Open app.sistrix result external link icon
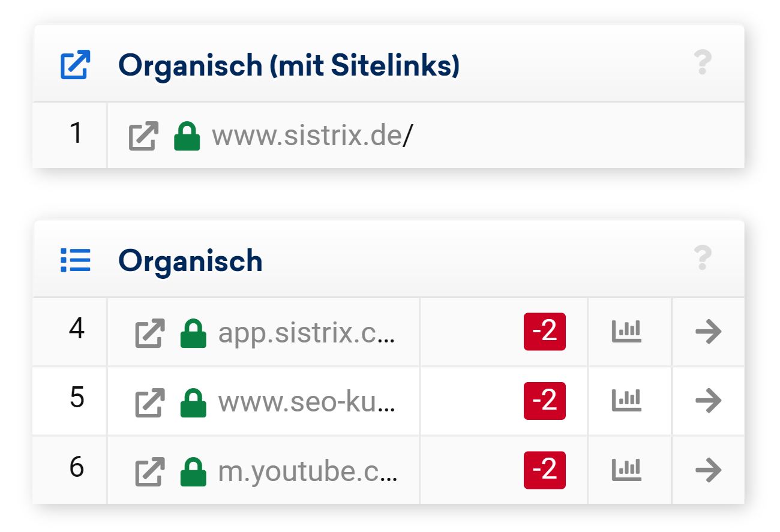 [150, 333]
